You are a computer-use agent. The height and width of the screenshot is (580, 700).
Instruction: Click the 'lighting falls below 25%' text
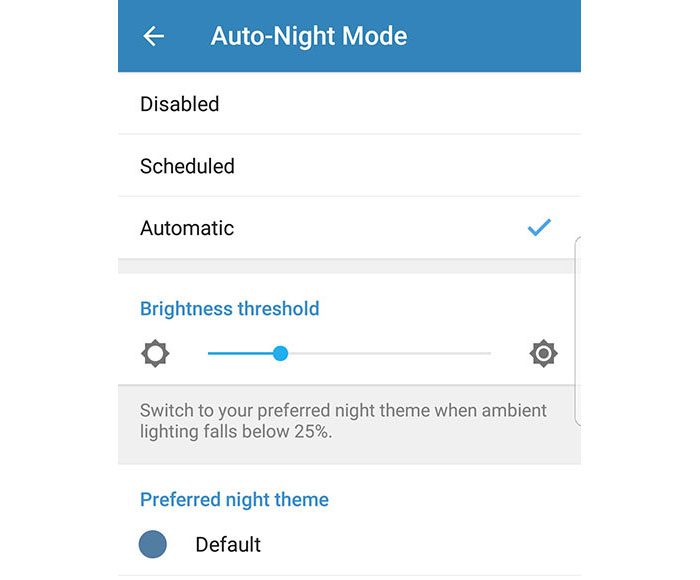pos(236,432)
